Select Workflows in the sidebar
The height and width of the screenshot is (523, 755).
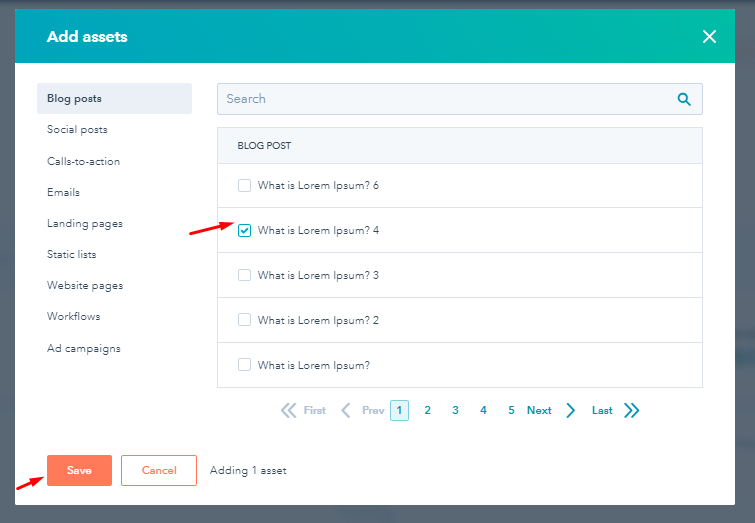[74, 317]
